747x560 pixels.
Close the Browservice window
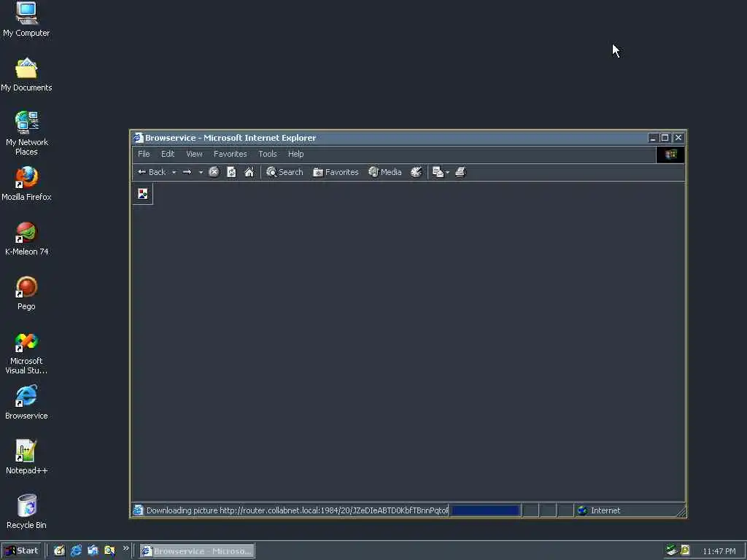[678, 138]
